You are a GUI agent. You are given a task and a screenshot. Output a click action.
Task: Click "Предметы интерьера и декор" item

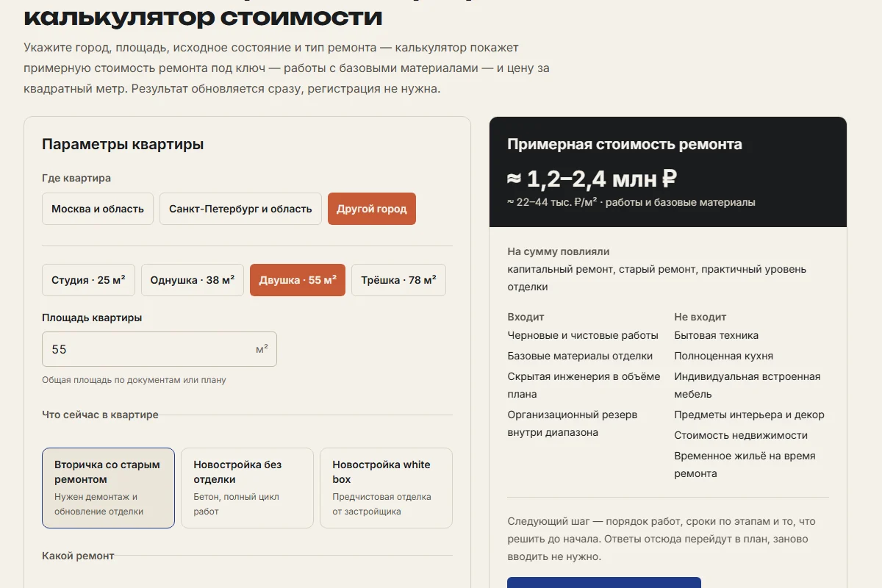(x=750, y=415)
